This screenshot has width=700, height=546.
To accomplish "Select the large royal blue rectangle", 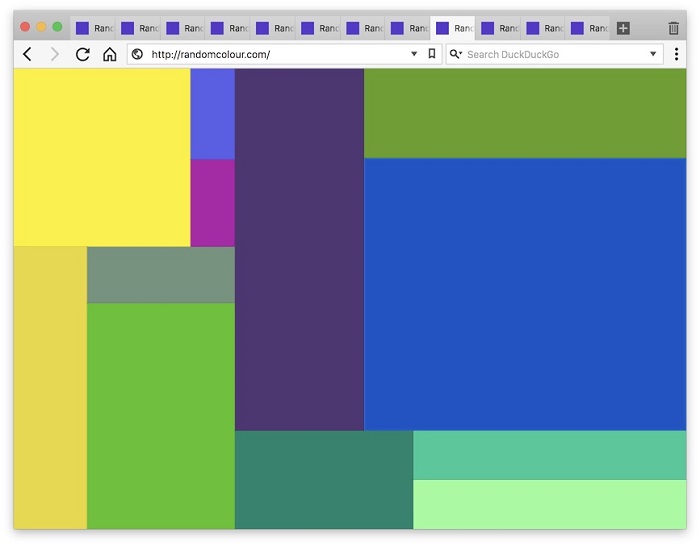I will tap(525, 294).
